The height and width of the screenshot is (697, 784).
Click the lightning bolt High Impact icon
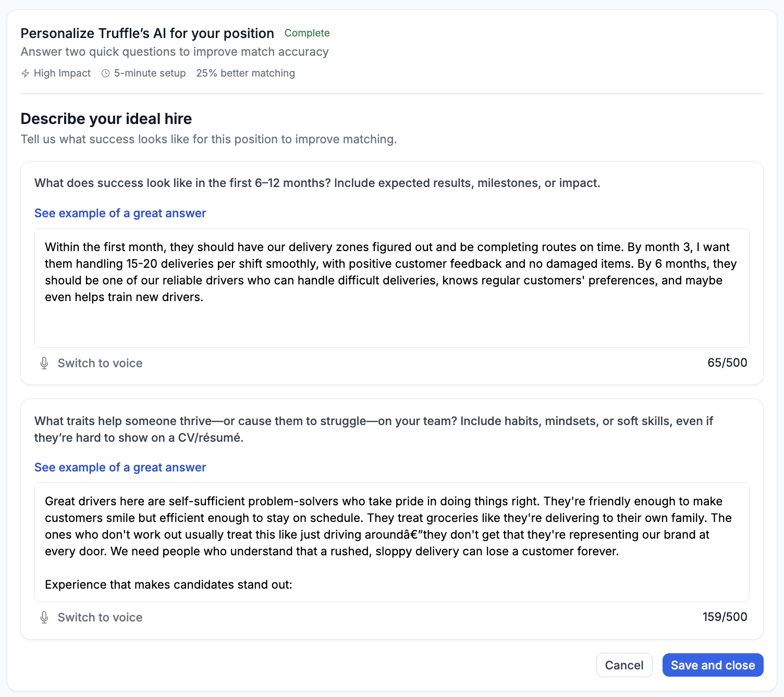[25, 73]
